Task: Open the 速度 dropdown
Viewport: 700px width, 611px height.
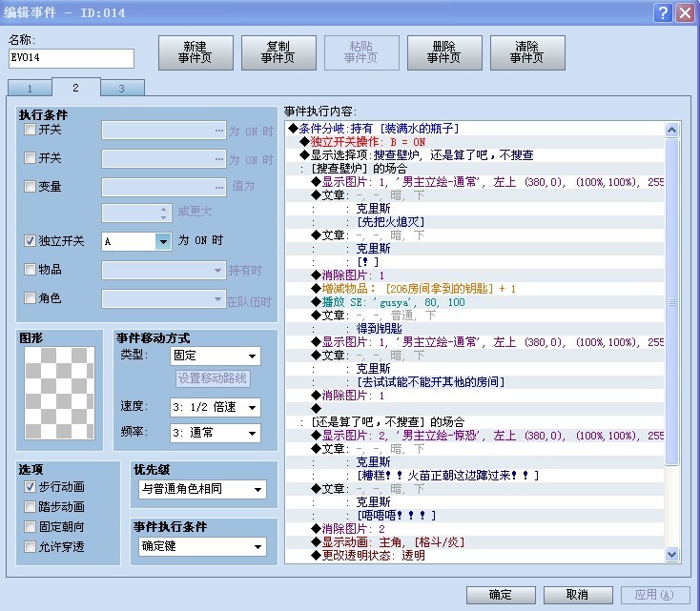Action: point(216,407)
